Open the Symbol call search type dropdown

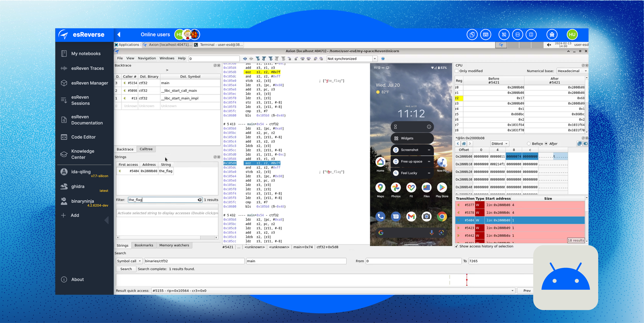coord(129,261)
